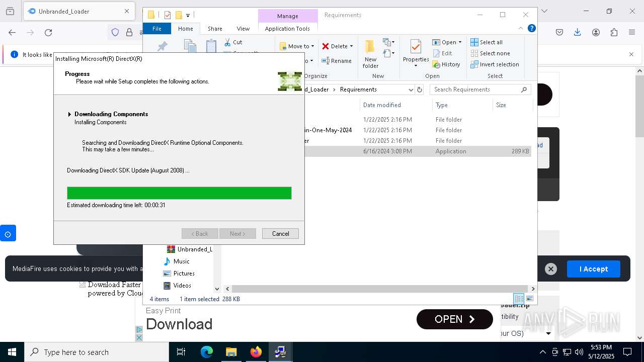This screenshot has height=362, width=644.
Task: Click Rename in the Organize group
Action: tap(337, 61)
